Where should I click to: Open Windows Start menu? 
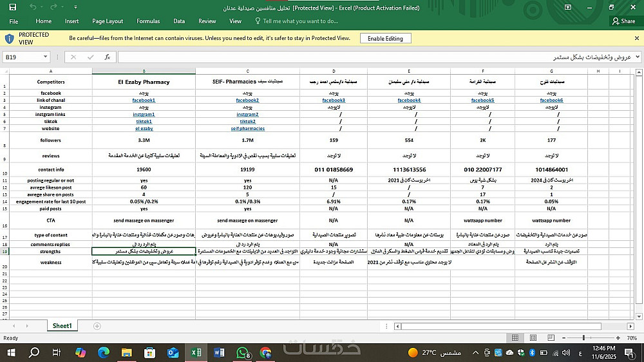click(11, 352)
